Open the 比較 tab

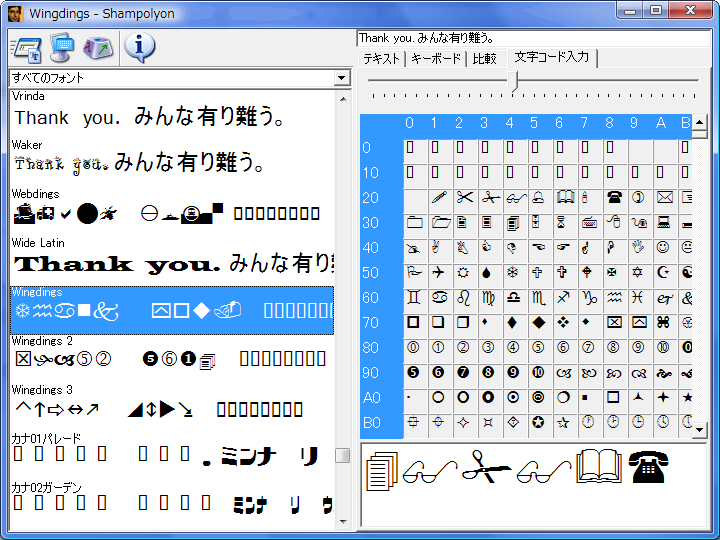pyautogui.click(x=484, y=59)
